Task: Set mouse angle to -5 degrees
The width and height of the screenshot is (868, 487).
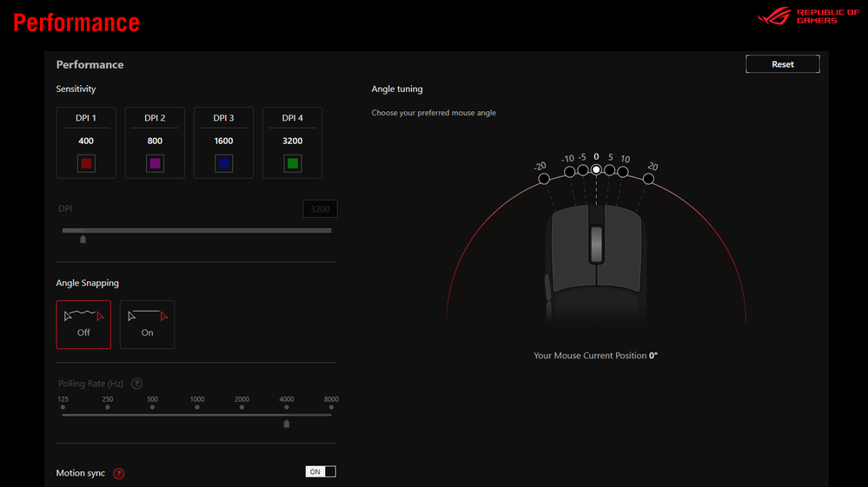Action: tap(583, 170)
